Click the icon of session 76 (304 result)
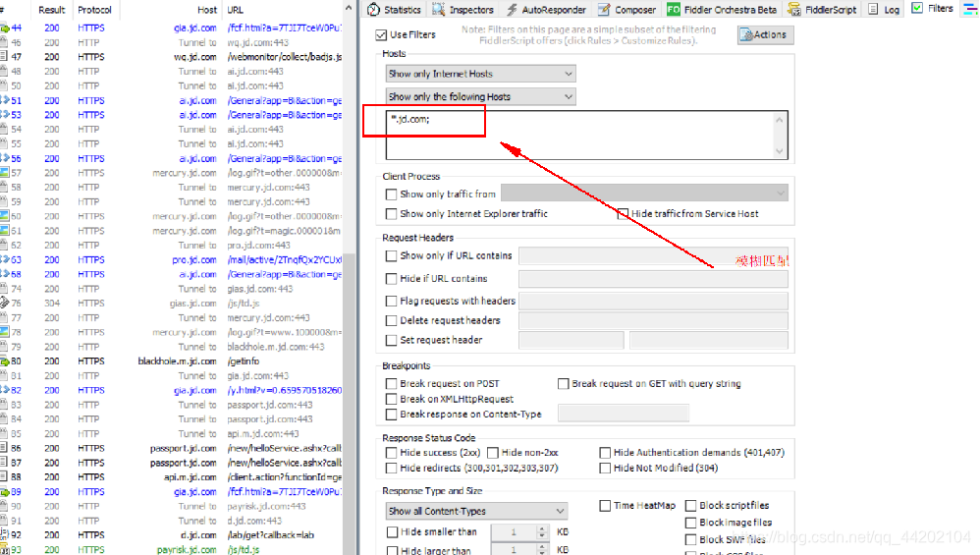Screen dimensions: 980x555 click(x=4, y=304)
